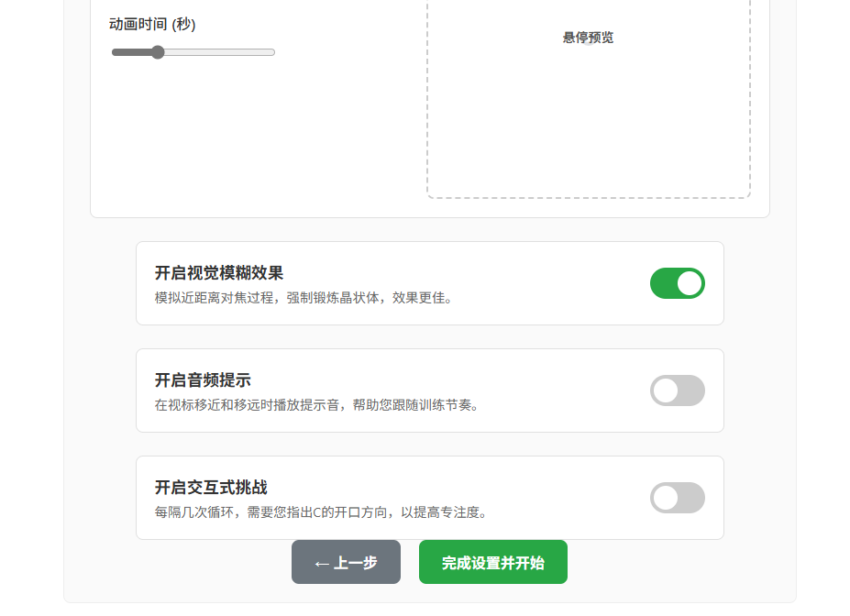
Task: Click the 开启交互式挑战 heading
Action: (211, 487)
